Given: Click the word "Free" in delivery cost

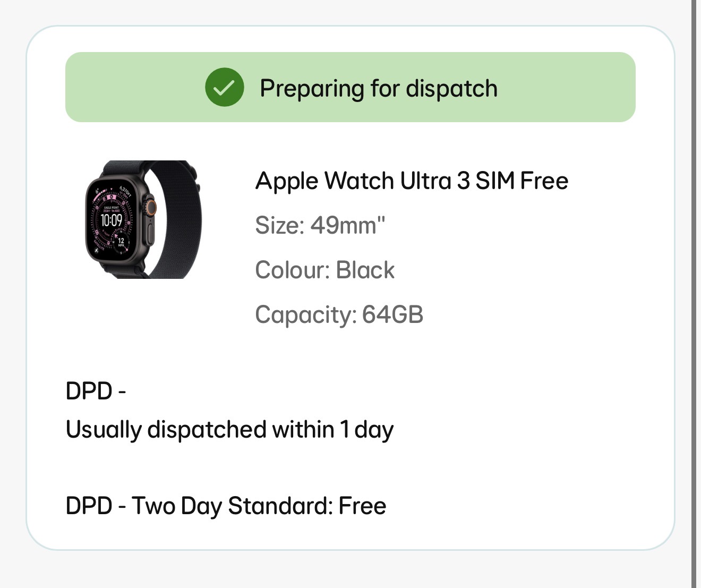Looking at the screenshot, I should coord(363,506).
